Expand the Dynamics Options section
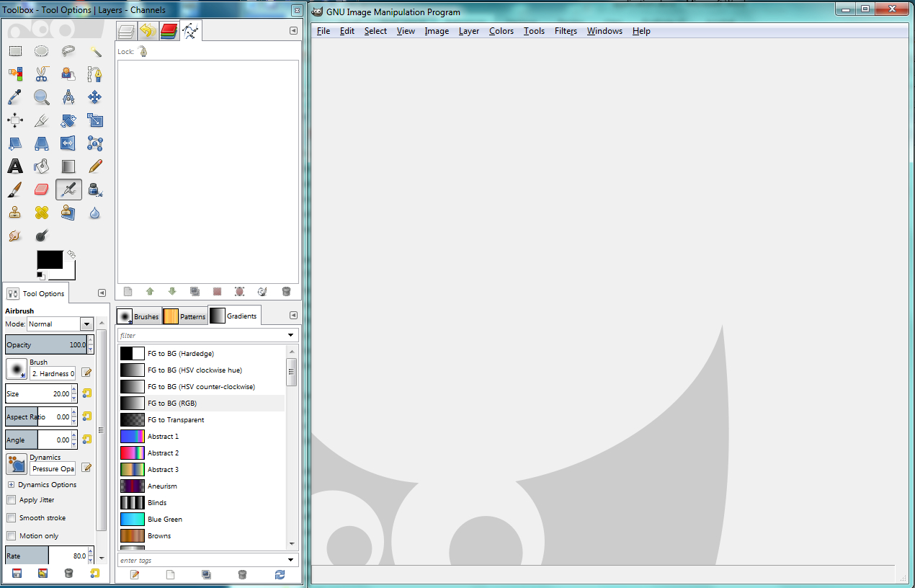The height and width of the screenshot is (588, 915). [11, 485]
